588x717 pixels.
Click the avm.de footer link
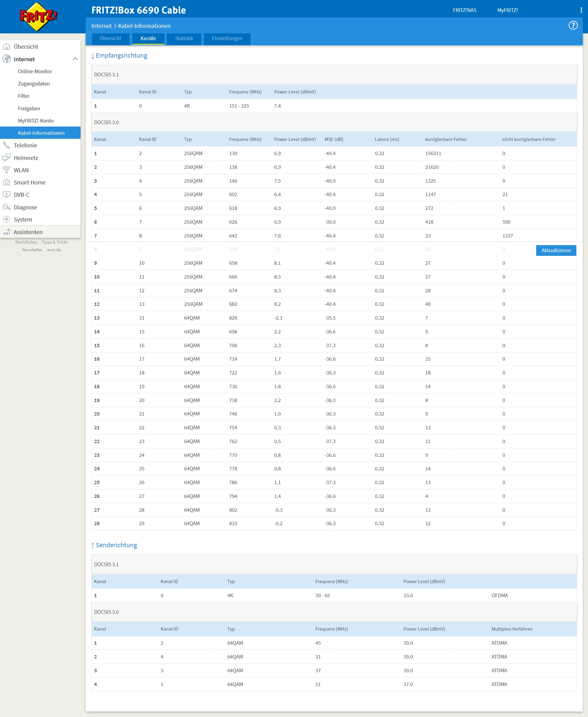click(x=54, y=250)
